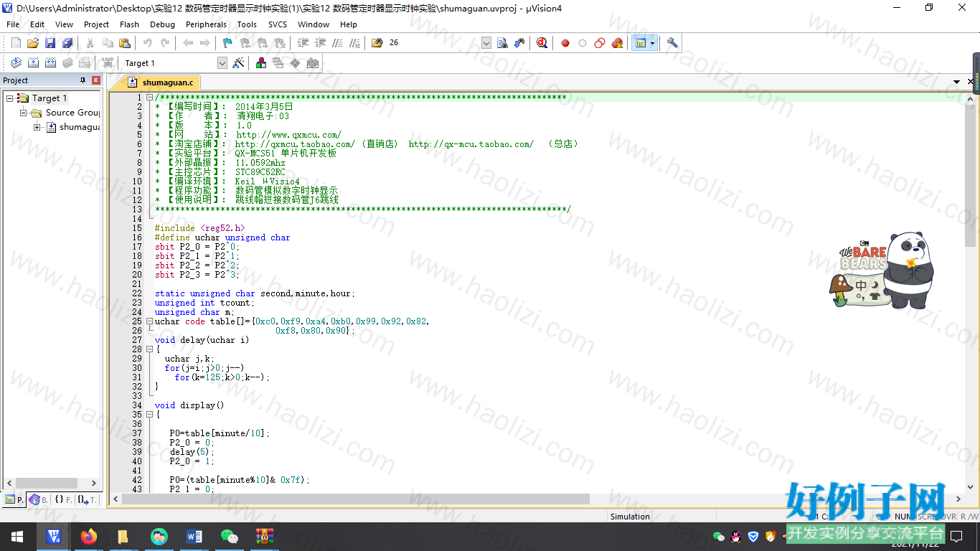The width and height of the screenshot is (980, 551).
Task: Paste from clipboard icon
Action: (125, 43)
